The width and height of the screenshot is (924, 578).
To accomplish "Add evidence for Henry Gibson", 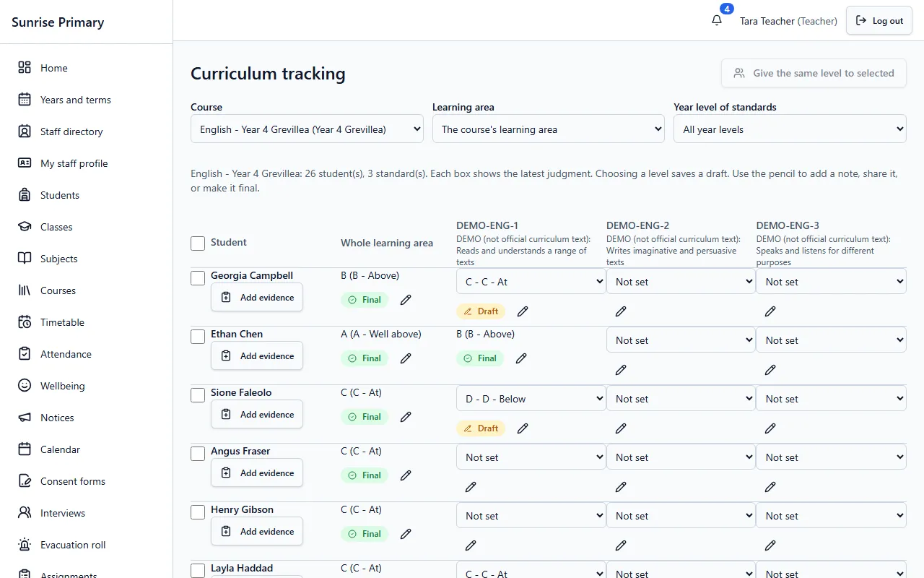I will point(257,532).
